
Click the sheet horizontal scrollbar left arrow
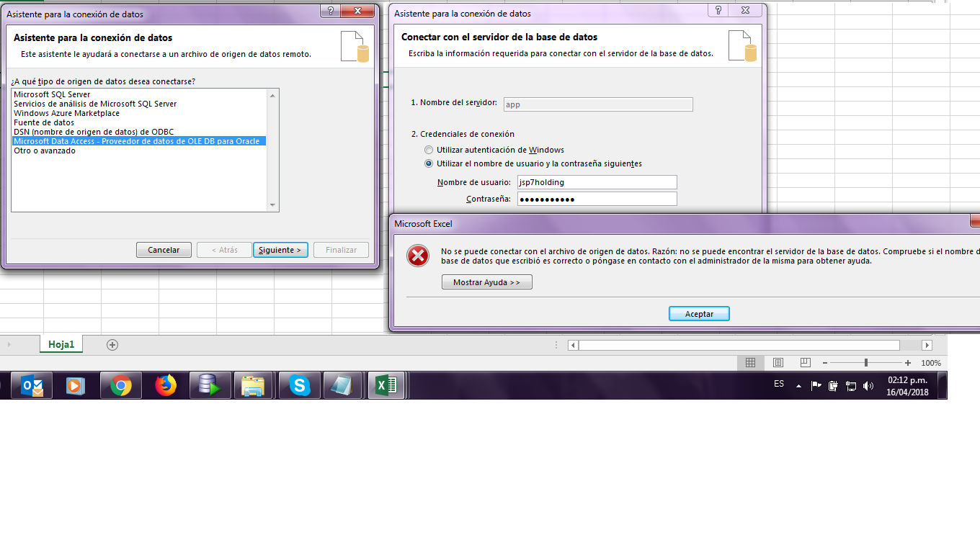click(573, 346)
